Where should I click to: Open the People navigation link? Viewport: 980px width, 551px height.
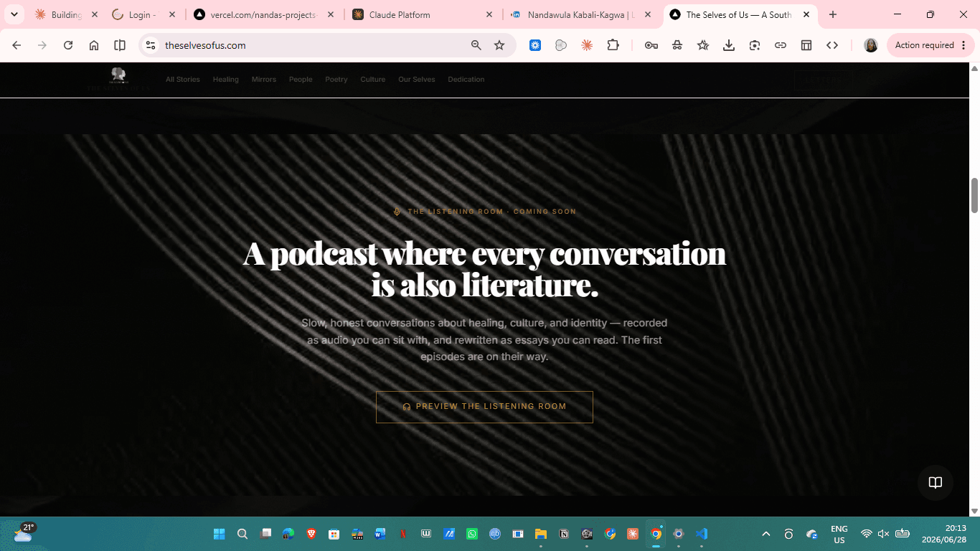pyautogui.click(x=301, y=80)
